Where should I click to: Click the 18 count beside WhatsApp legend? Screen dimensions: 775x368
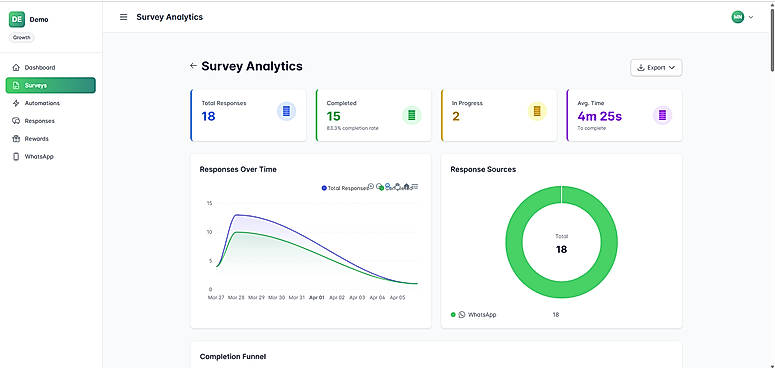[556, 315]
